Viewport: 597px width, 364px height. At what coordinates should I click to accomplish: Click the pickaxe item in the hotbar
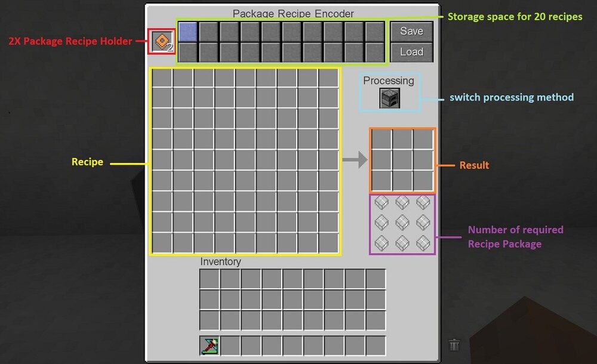(x=210, y=346)
